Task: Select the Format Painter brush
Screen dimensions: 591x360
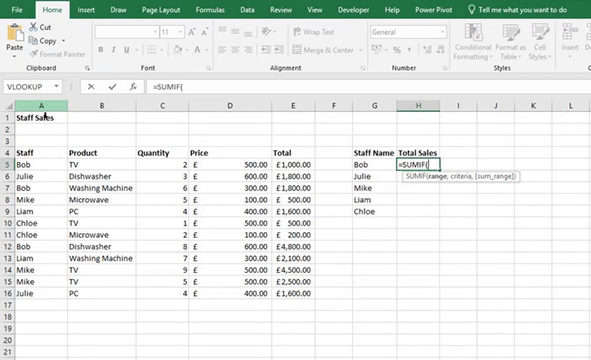Action: (x=34, y=54)
